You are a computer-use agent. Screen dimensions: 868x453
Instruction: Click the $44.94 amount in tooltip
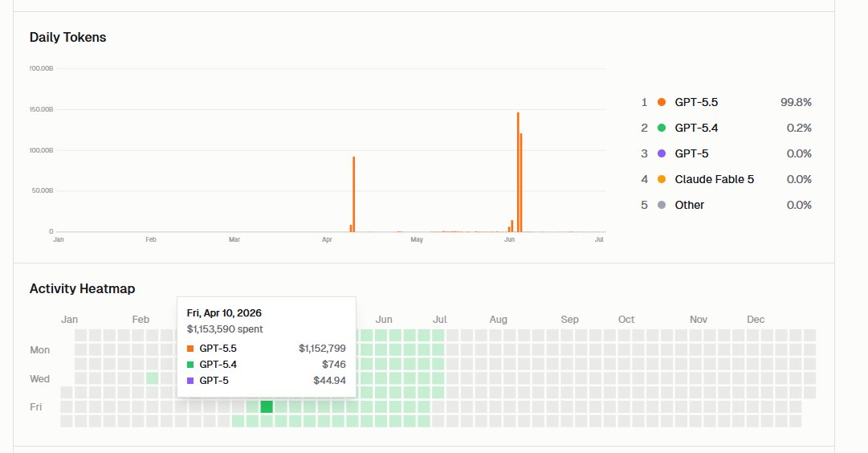tap(329, 381)
